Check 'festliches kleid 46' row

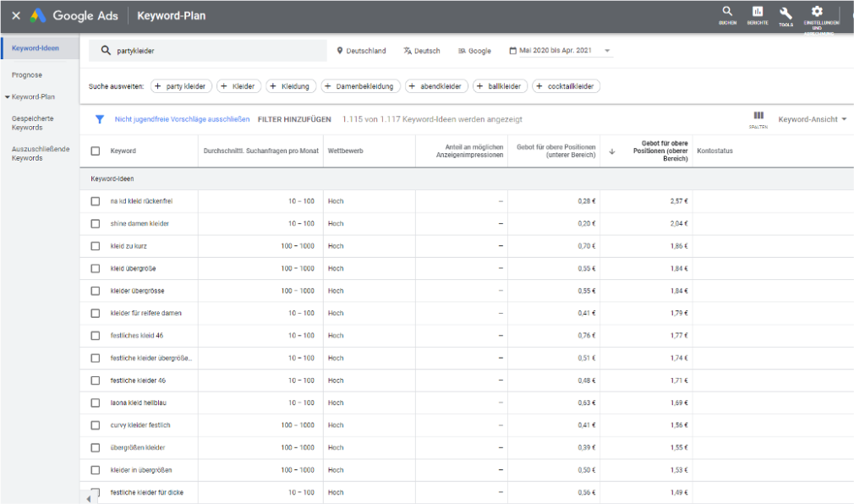96,336
